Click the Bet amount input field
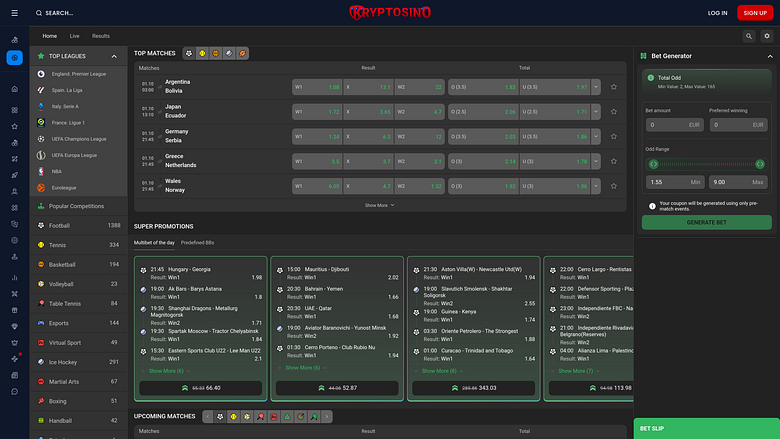The width and height of the screenshot is (780, 439). (675, 125)
